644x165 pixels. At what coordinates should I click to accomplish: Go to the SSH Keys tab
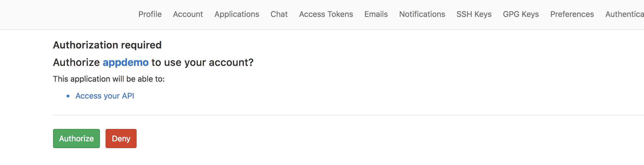click(x=474, y=14)
